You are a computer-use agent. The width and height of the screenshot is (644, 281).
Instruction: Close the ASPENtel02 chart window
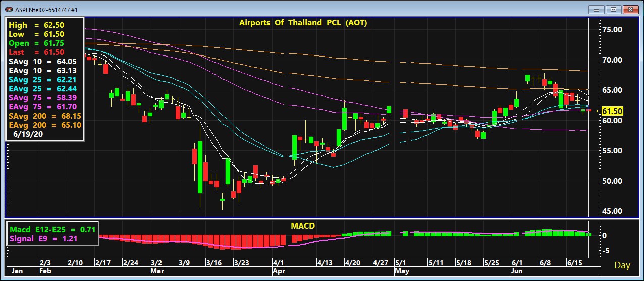pos(629,9)
